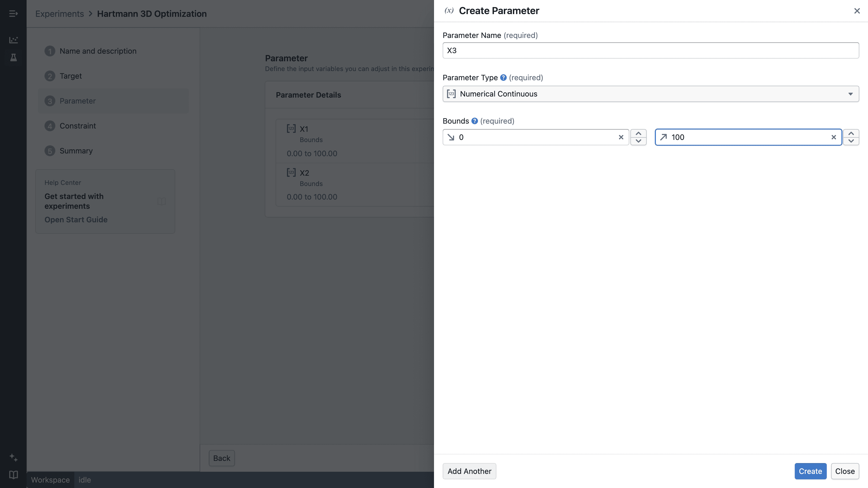
Task: Open the documentation book sidebar icon
Action: click(13, 474)
